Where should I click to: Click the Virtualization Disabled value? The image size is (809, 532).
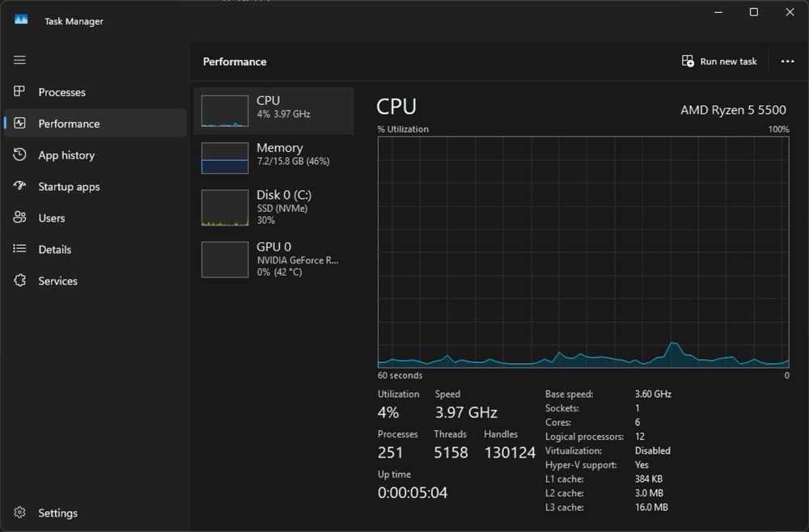point(653,450)
